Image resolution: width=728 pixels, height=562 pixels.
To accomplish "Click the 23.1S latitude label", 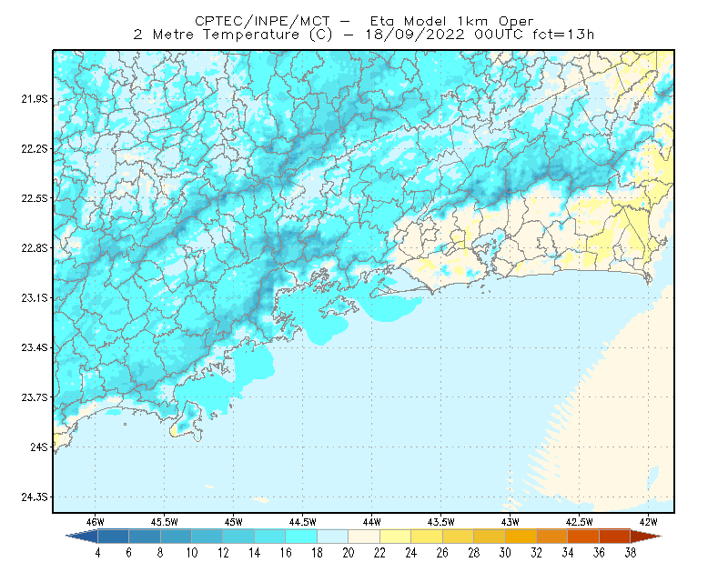I will coord(35,298).
